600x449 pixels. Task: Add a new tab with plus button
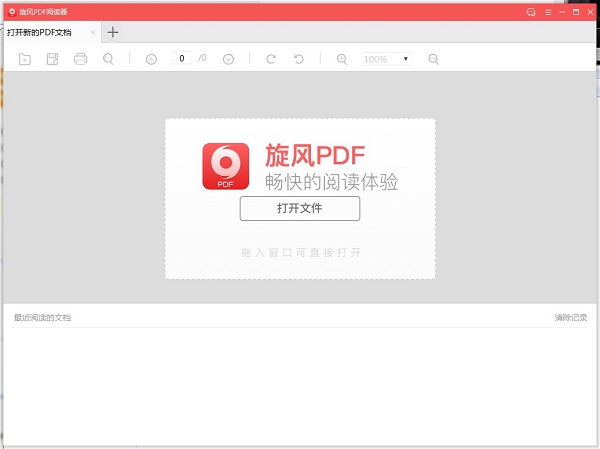pyautogui.click(x=113, y=32)
